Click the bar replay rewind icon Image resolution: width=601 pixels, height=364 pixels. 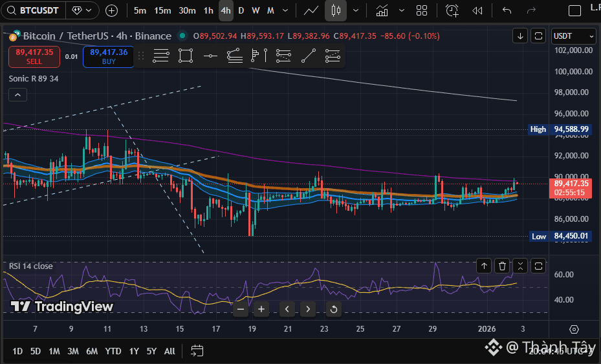(x=477, y=10)
